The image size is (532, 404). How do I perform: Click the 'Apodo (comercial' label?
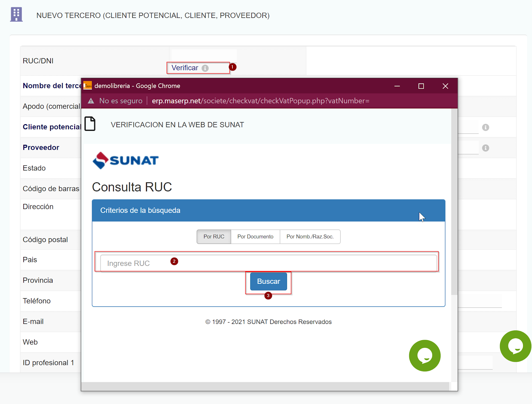52,106
